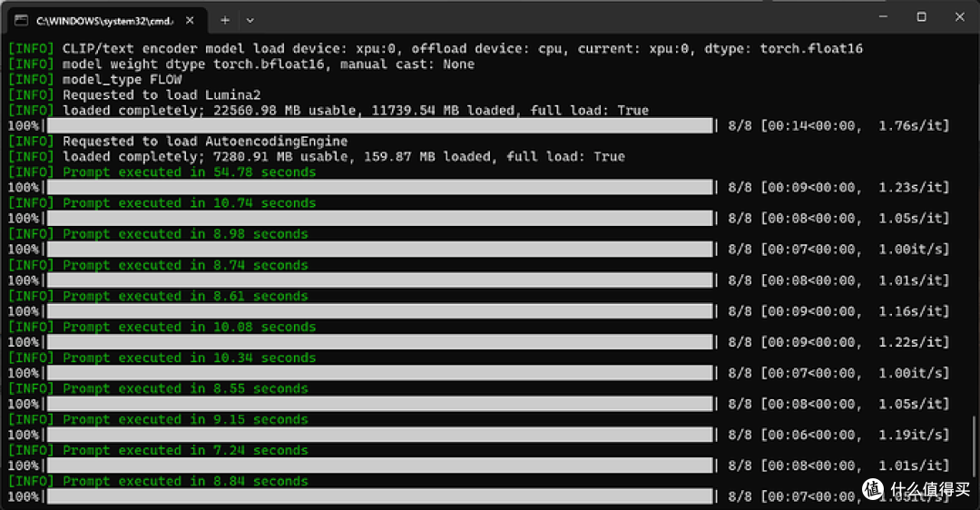
Task: Expand the new tab profile dropdown
Action: point(250,21)
